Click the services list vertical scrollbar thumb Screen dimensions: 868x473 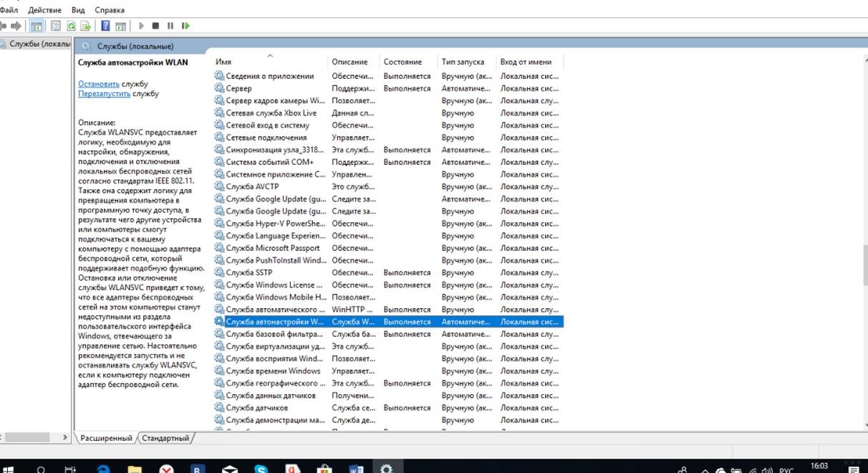click(x=864, y=267)
